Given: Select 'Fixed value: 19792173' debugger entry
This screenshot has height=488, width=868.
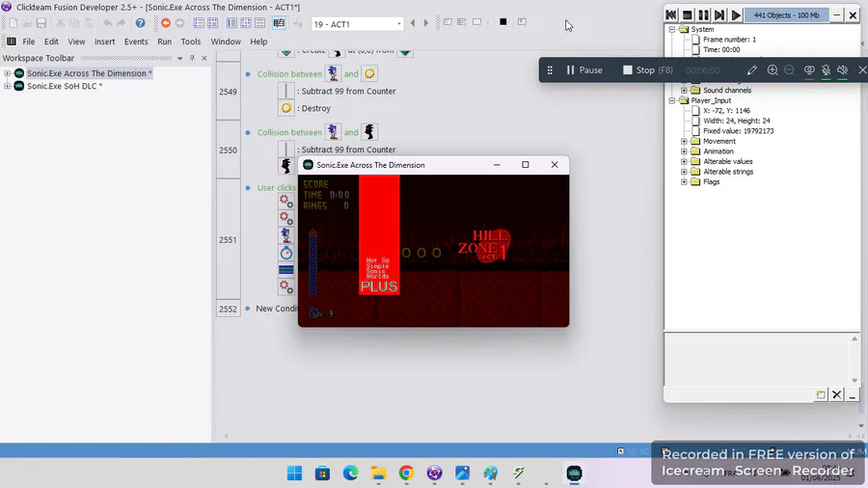Looking at the screenshot, I should point(739,131).
